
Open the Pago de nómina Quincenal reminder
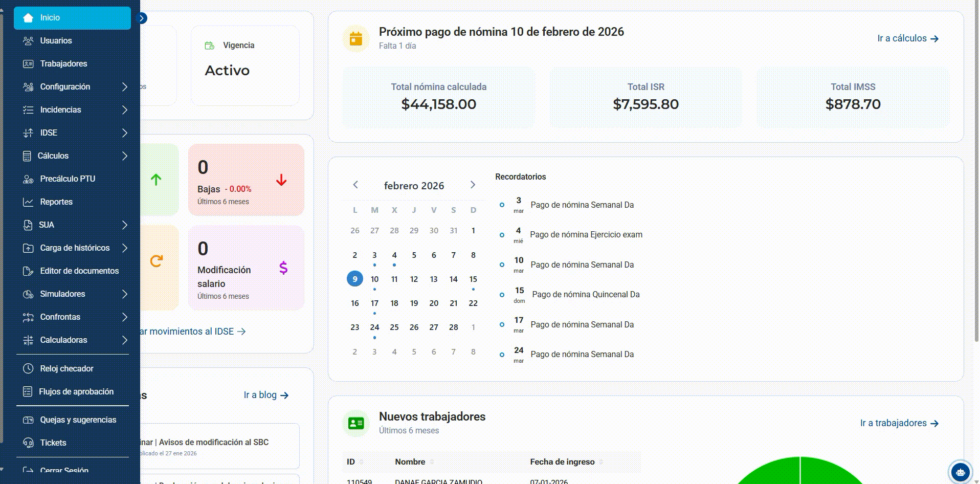[x=586, y=295]
